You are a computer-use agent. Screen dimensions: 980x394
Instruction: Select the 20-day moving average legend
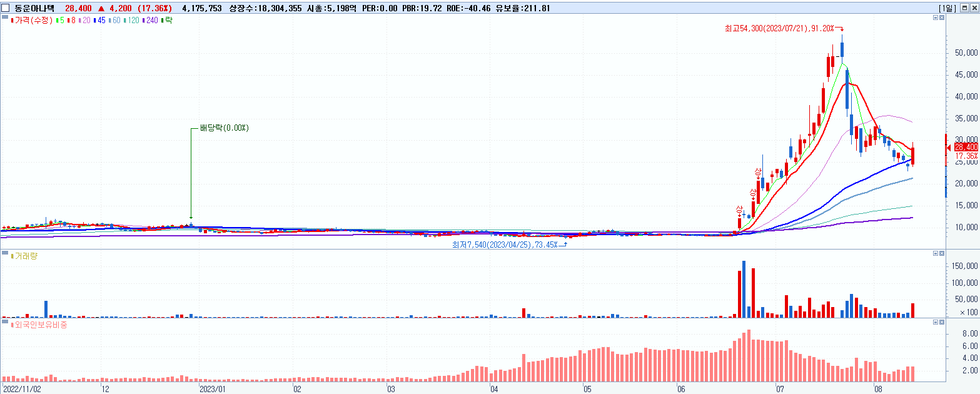85,21
